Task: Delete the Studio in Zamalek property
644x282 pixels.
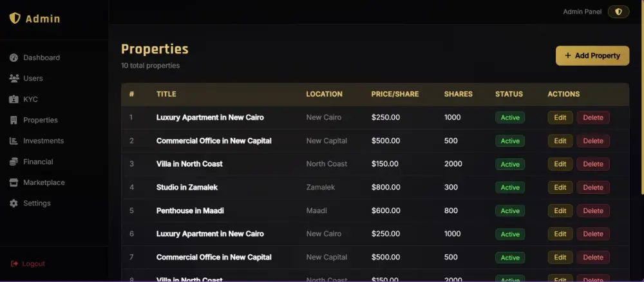Action: pos(593,187)
